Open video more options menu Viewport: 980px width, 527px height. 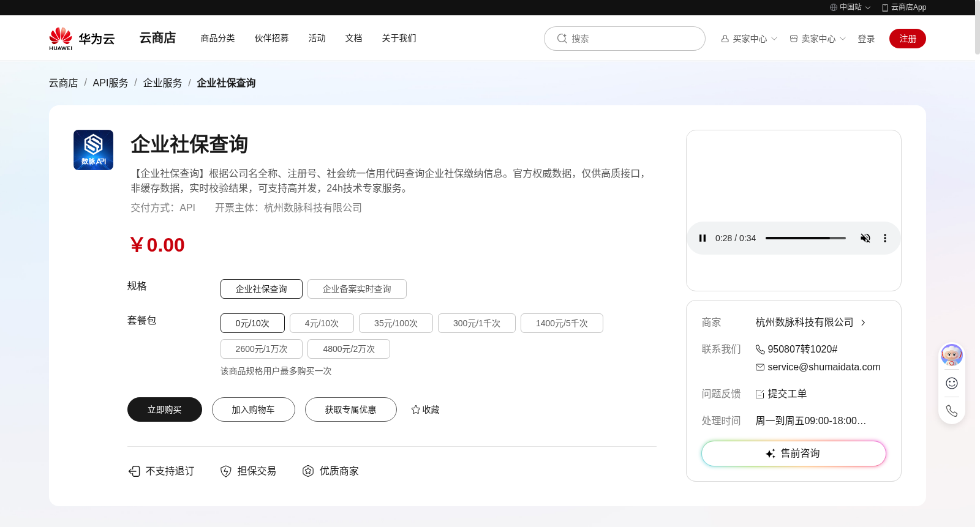pos(884,238)
